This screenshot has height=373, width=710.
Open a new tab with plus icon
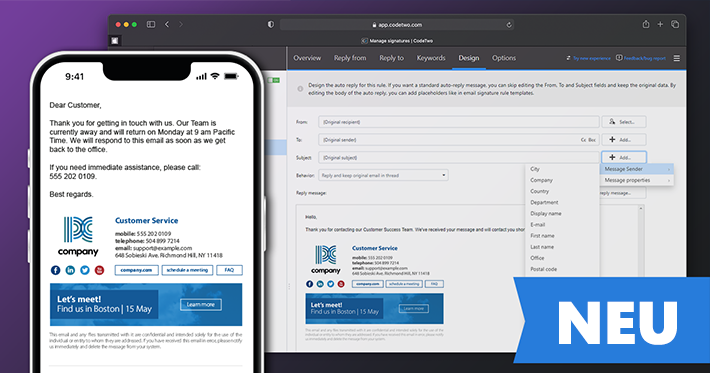[x=660, y=24]
